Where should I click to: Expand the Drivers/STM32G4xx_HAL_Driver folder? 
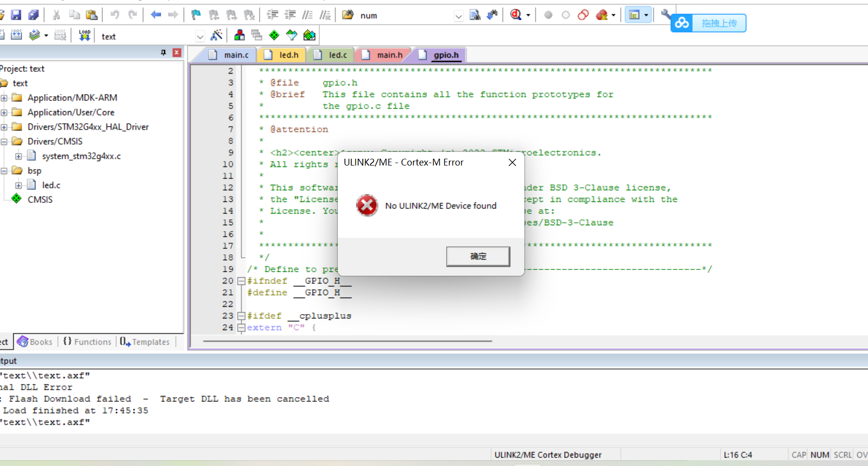click(x=4, y=127)
